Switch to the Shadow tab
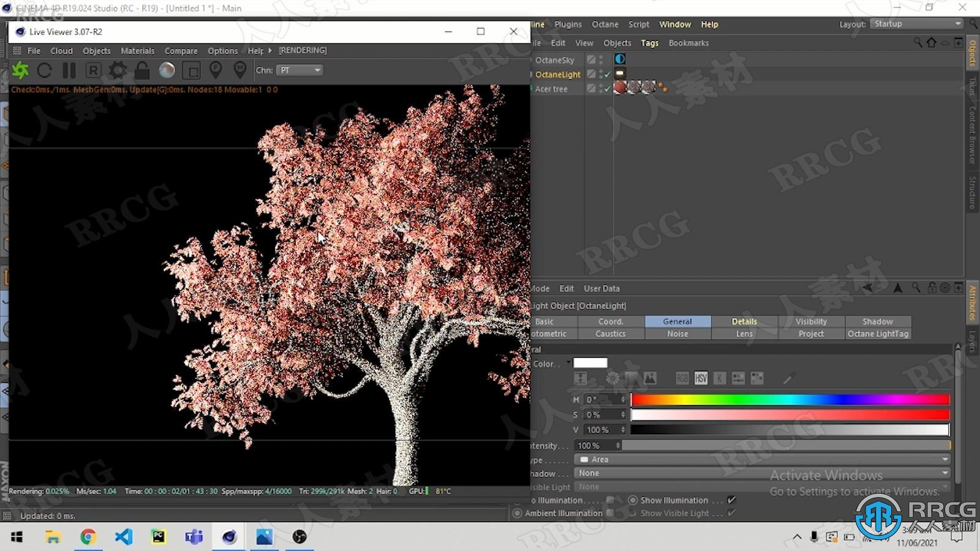Viewport: 980px width, 551px height. pyautogui.click(x=878, y=321)
